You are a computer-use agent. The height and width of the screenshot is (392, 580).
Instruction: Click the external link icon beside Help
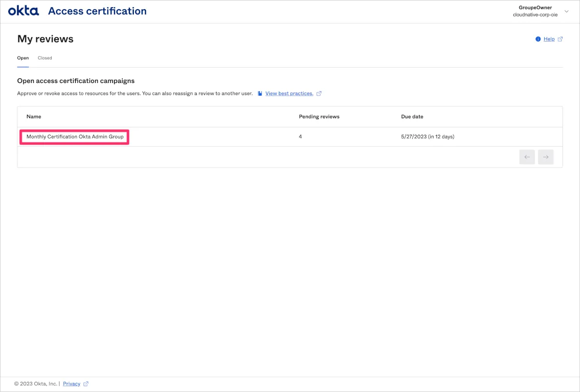point(560,39)
